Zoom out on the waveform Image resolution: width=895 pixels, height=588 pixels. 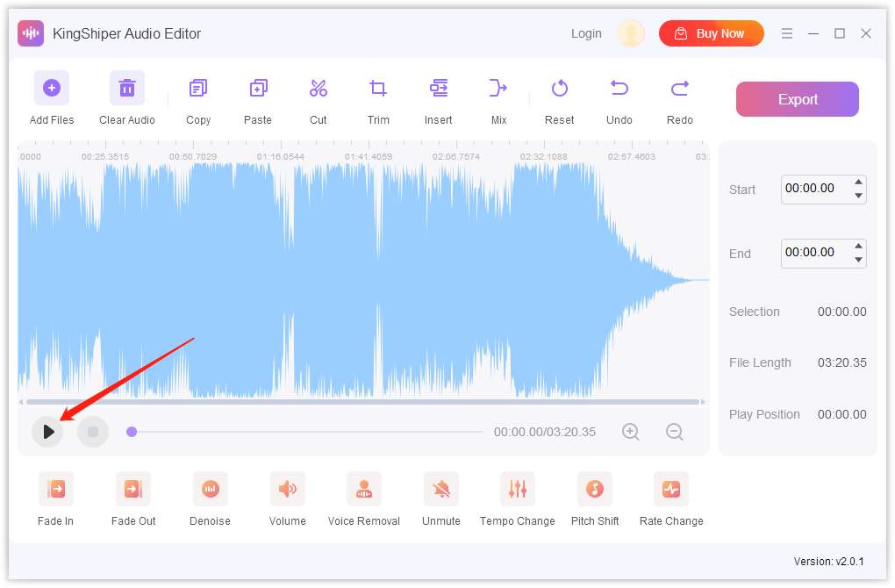point(675,432)
